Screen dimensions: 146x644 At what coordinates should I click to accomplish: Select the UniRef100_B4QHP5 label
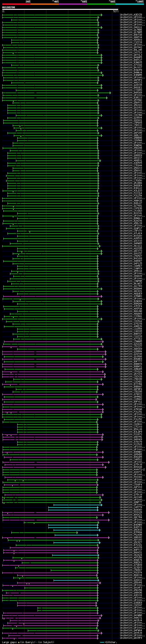pos(131,58)
